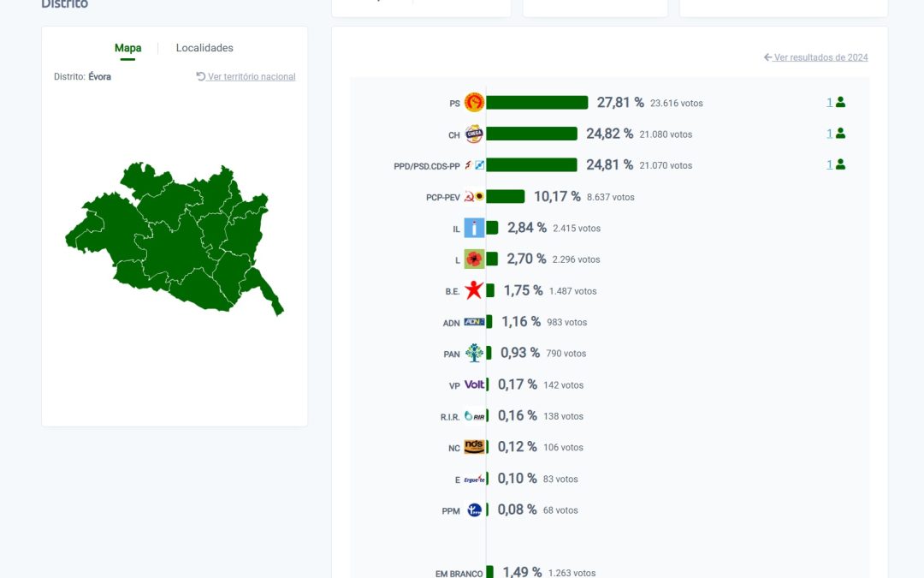Click the R.I.R. party logo icon
Viewport: 924px width, 578px height.
[x=474, y=416]
